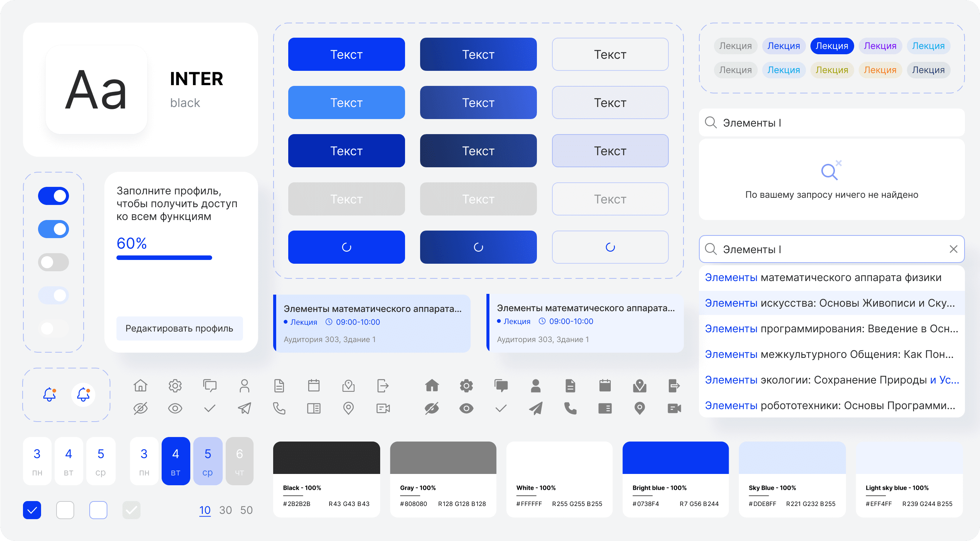980x541 pixels.
Task: Click the filled chat bubbles icon
Action: 501,386
